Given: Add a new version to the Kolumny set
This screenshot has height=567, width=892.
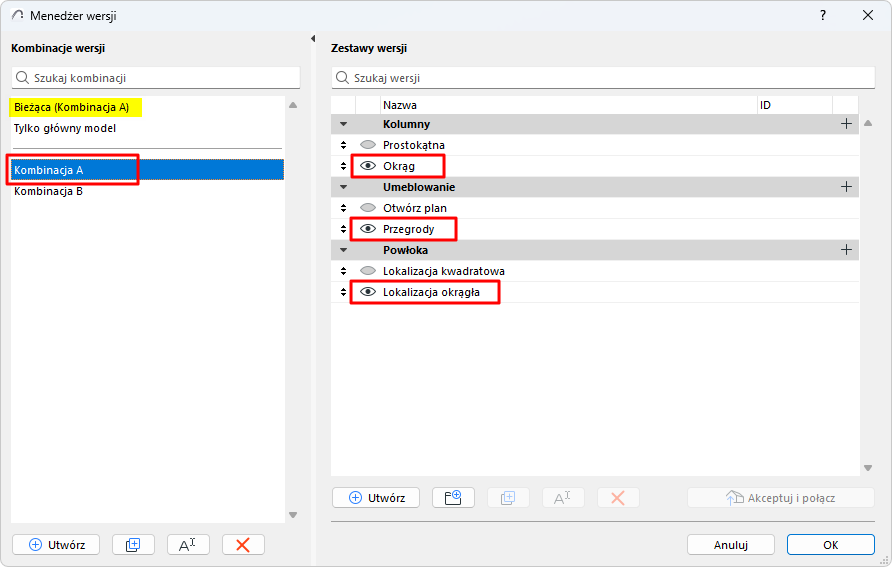Looking at the screenshot, I should coord(846,124).
